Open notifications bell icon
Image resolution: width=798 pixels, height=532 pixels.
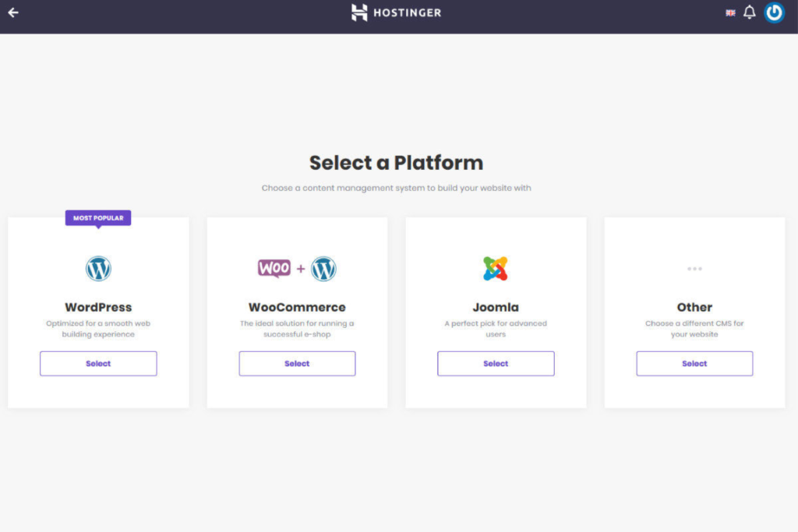click(749, 12)
